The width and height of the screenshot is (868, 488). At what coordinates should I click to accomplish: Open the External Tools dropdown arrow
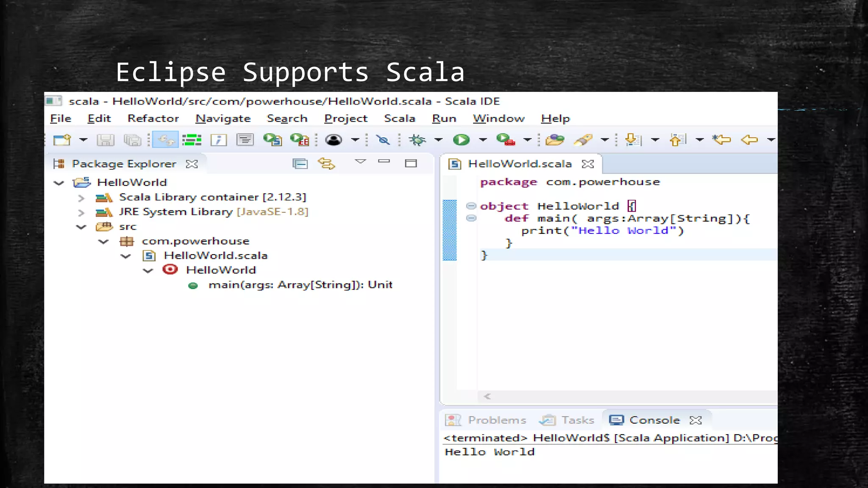tap(527, 139)
